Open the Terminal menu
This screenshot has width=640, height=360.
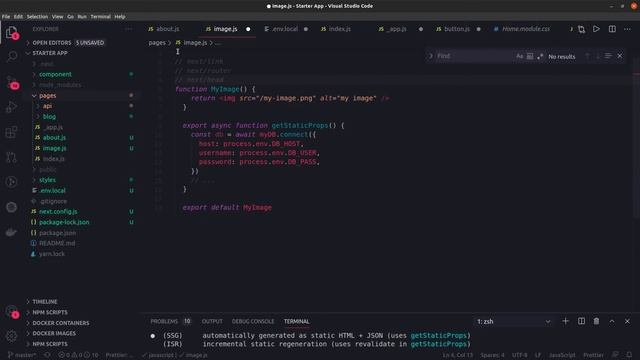tap(100, 17)
